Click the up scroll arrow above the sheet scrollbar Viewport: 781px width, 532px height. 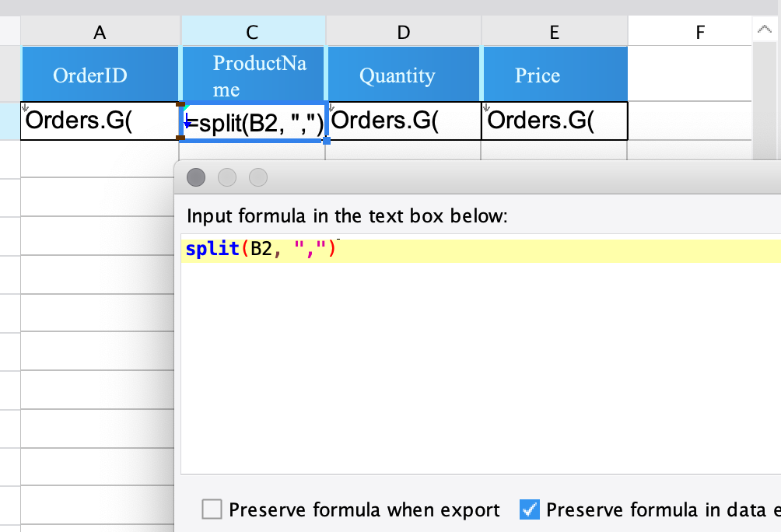click(763, 30)
